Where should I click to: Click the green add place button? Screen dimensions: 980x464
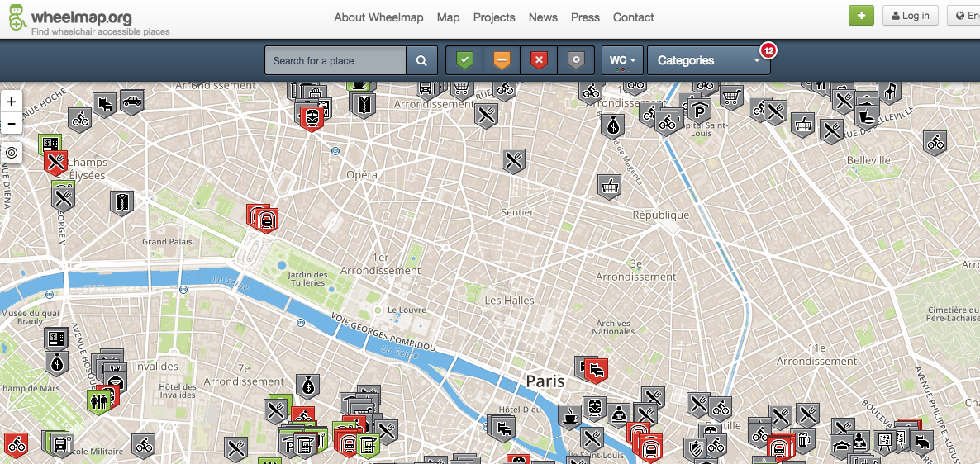[861, 16]
